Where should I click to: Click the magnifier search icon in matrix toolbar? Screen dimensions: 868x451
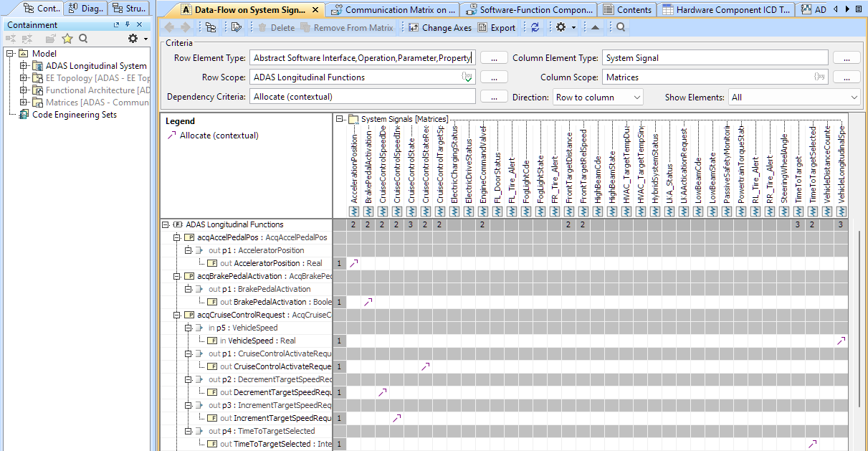click(621, 27)
